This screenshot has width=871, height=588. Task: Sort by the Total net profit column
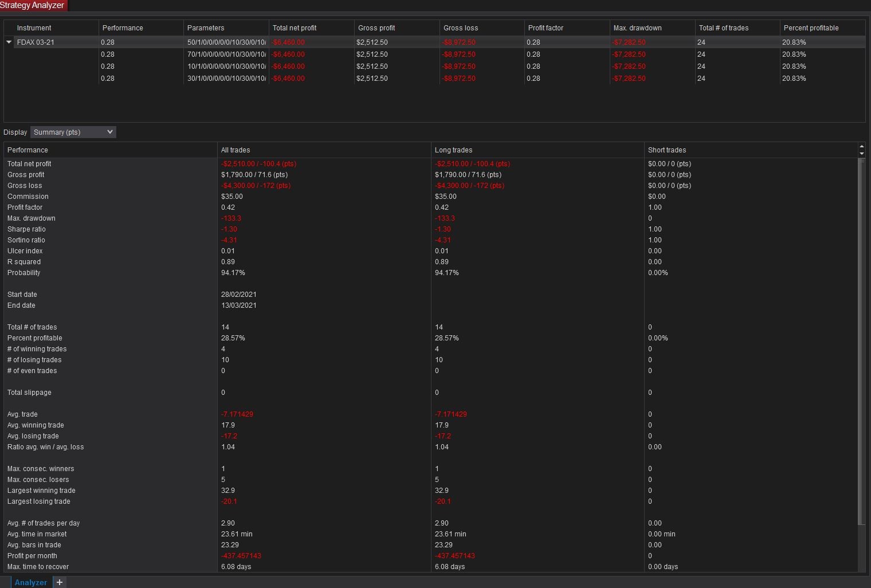click(294, 28)
